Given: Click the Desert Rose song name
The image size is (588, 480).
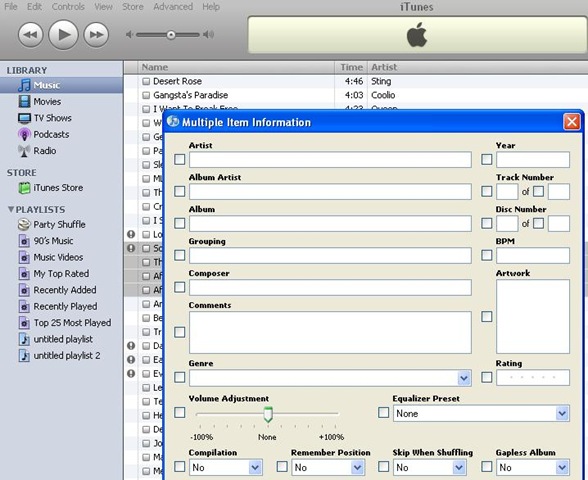Looking at the screenshot, I should 177,81.
